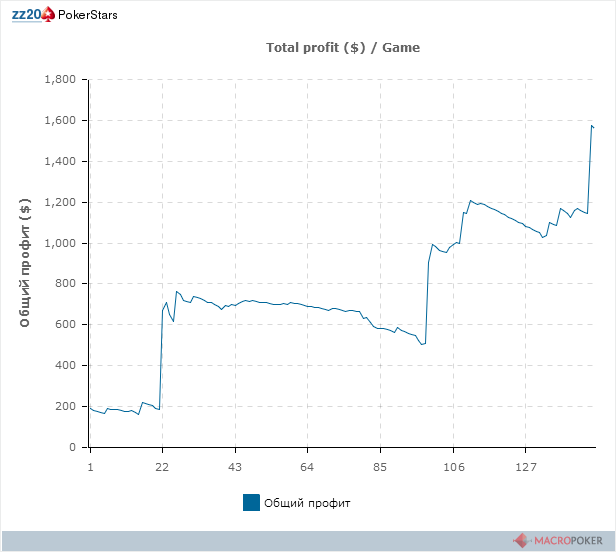Click the y-axis label 1,400

[x=60, y=161]
